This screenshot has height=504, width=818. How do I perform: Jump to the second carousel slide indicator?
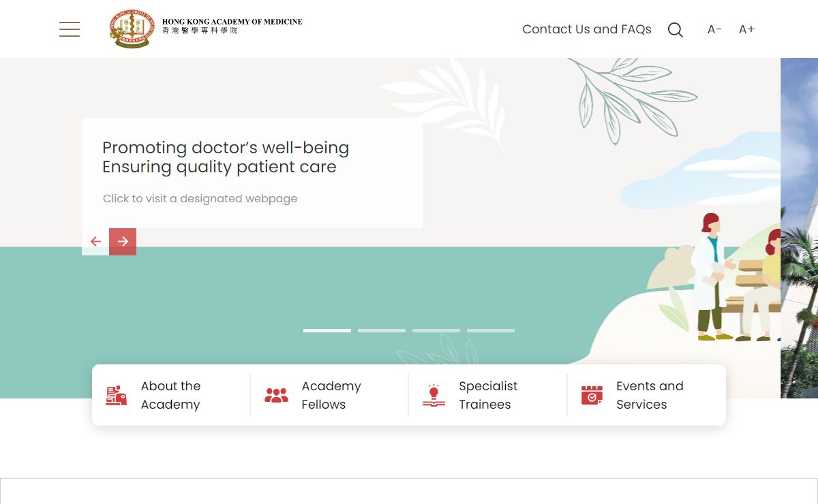[382, 330]
